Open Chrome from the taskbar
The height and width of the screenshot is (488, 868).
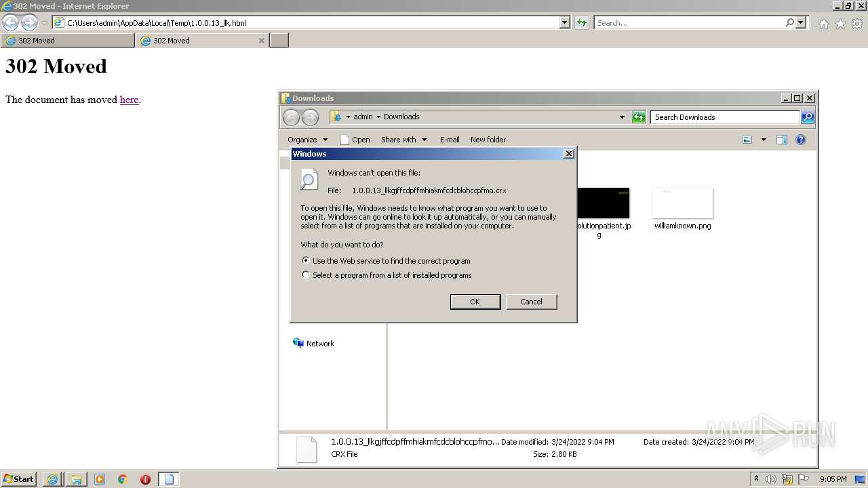coord(123,479)
